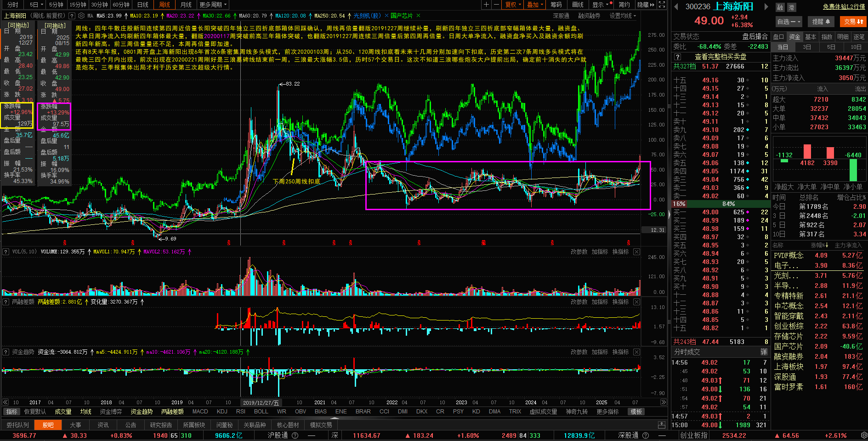Go to next stock arrow
This screenshot has width=868, height=441.
coord(766,6)
